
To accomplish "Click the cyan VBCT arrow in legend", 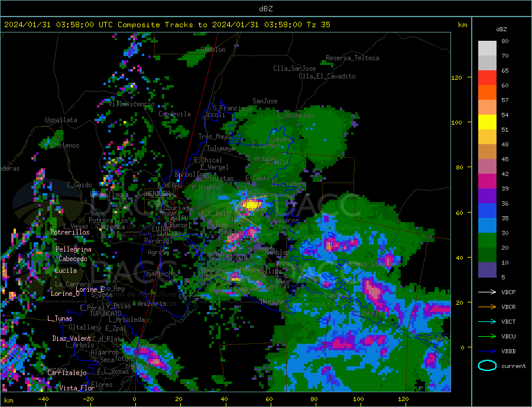I will tap(487, 321).
